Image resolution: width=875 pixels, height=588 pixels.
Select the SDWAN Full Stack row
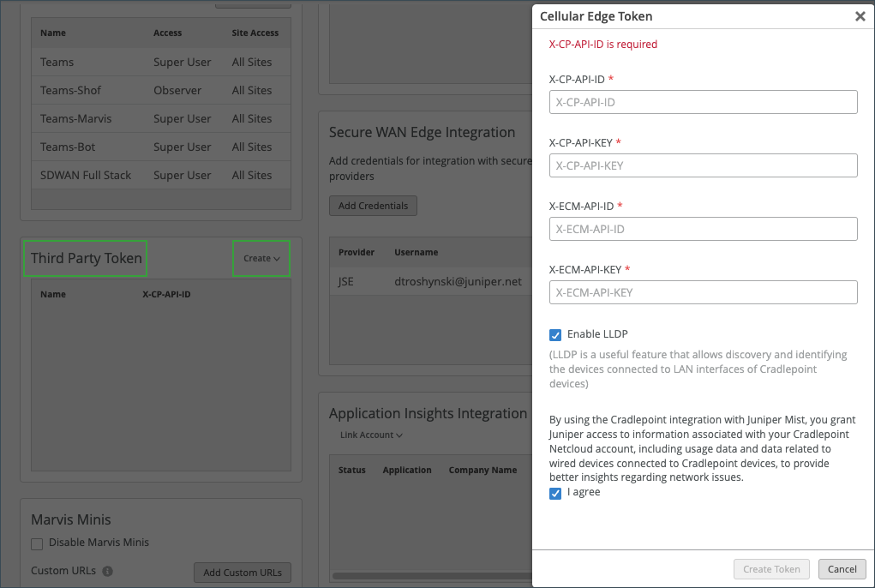(161, 176)
